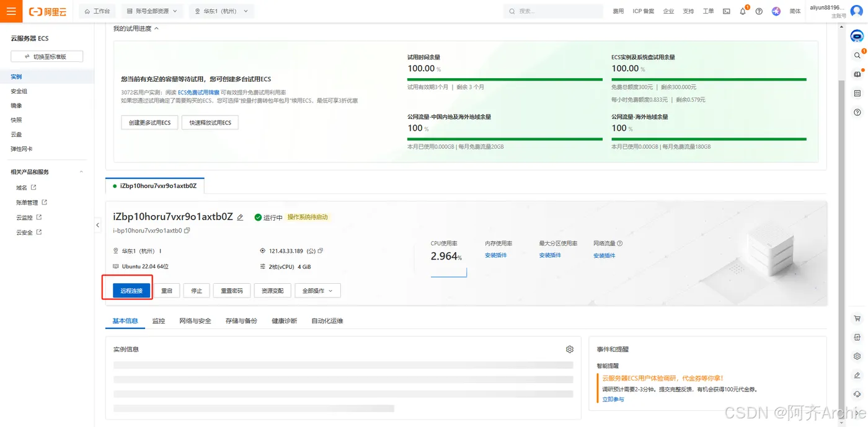Copy the public IP 121.43.33.189
Viewport: 868px width, 427px height.
click(321, 251)
